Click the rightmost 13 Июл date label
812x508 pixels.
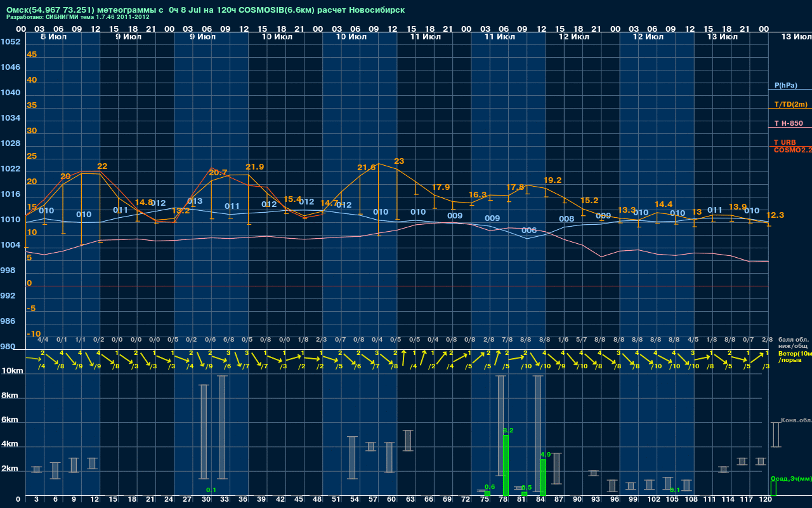[796, 37]
